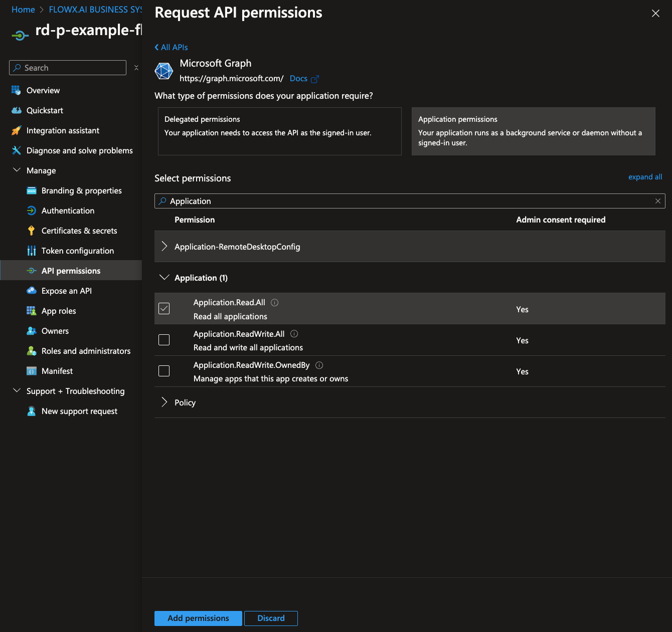Uncheck the Application.Read.All checkbox
672x632 pixels.
click(x=164, y=309)
